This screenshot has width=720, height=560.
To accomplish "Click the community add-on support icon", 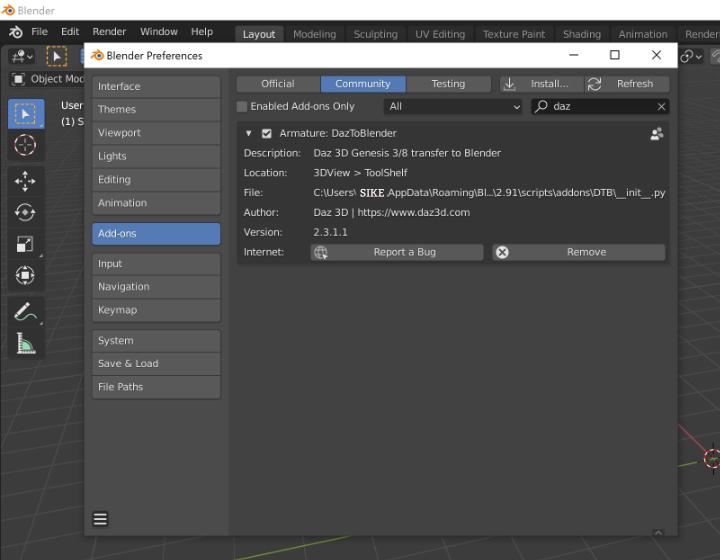I will (657, 134).
